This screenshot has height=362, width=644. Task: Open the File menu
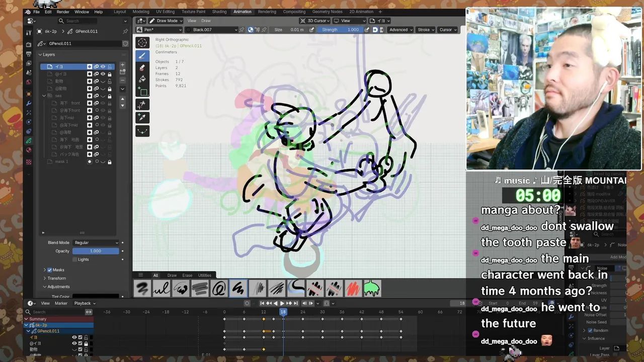coord(36,12)
